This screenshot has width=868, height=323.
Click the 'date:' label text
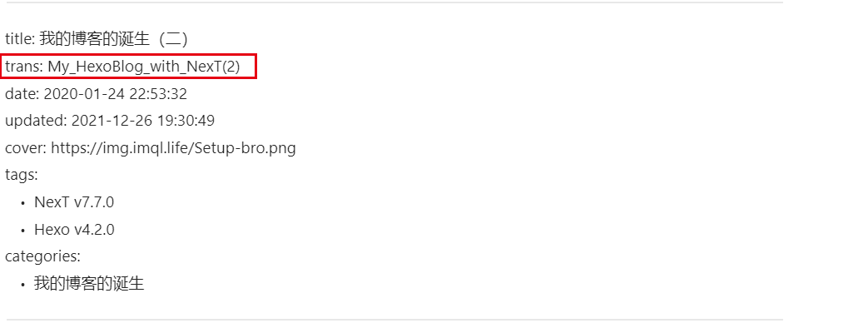point(22,93)
